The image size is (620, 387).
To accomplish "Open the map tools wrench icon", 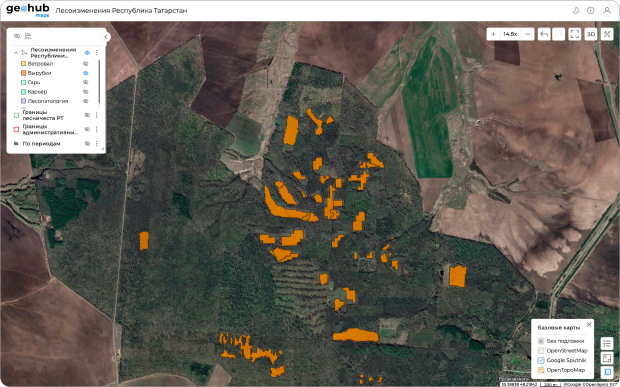I will point(607,34).
